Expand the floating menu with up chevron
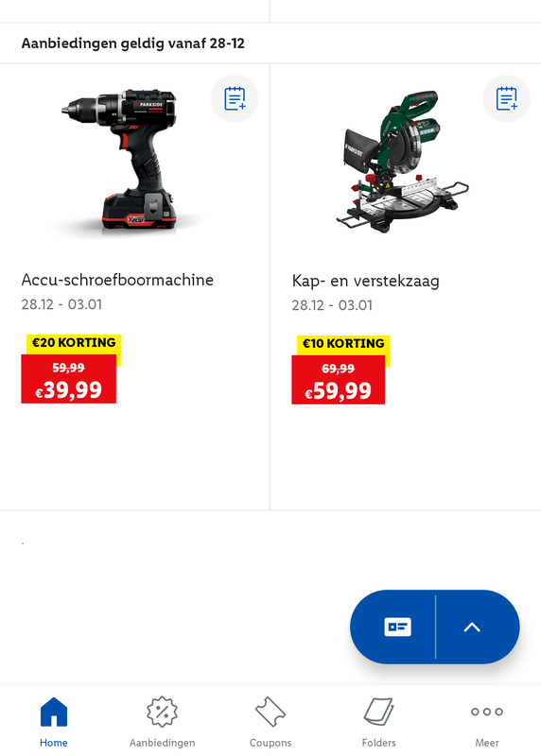This screenshot has width=541, height=756. 472,627
